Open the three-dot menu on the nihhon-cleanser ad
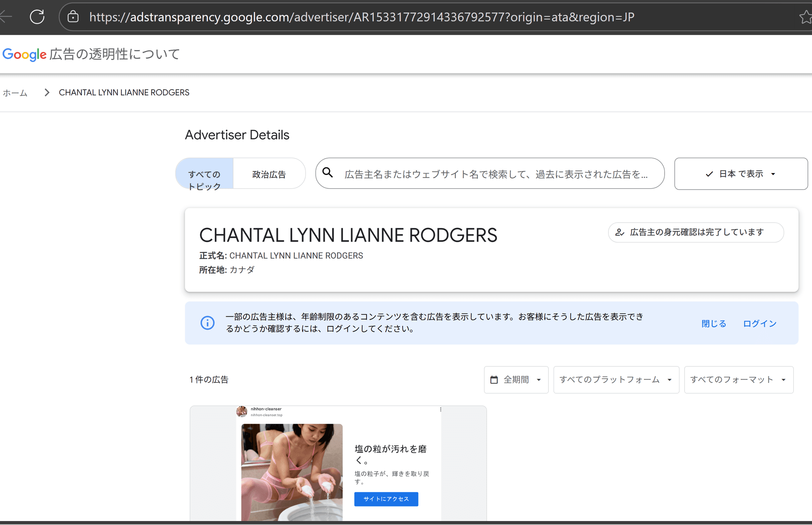Screen dimensions: 812x525 click(441, 409)
